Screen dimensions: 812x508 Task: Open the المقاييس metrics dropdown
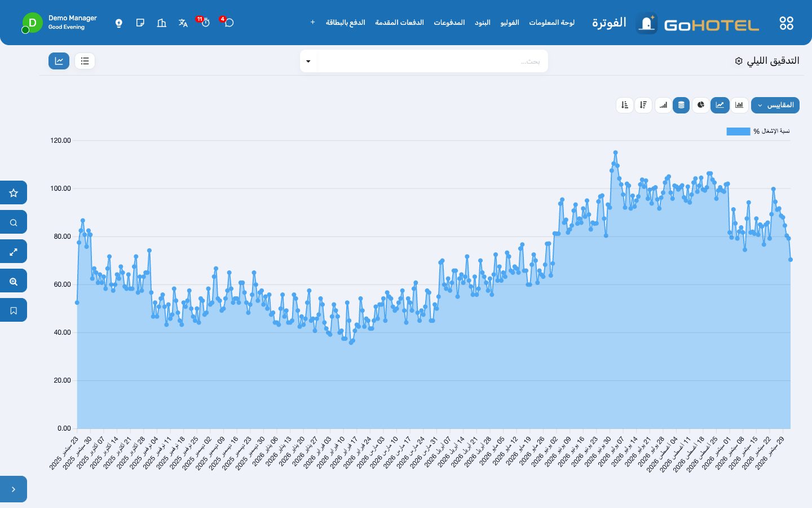click(775, 105)
